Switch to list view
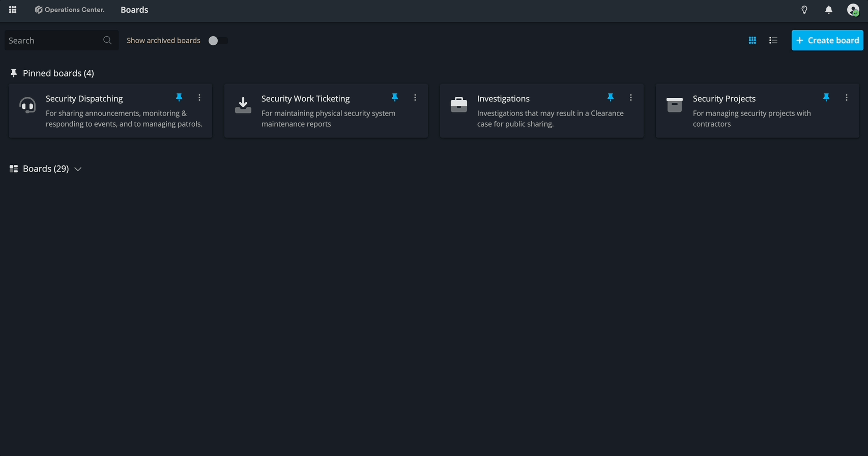868x456 pixels. pos(773,40)
